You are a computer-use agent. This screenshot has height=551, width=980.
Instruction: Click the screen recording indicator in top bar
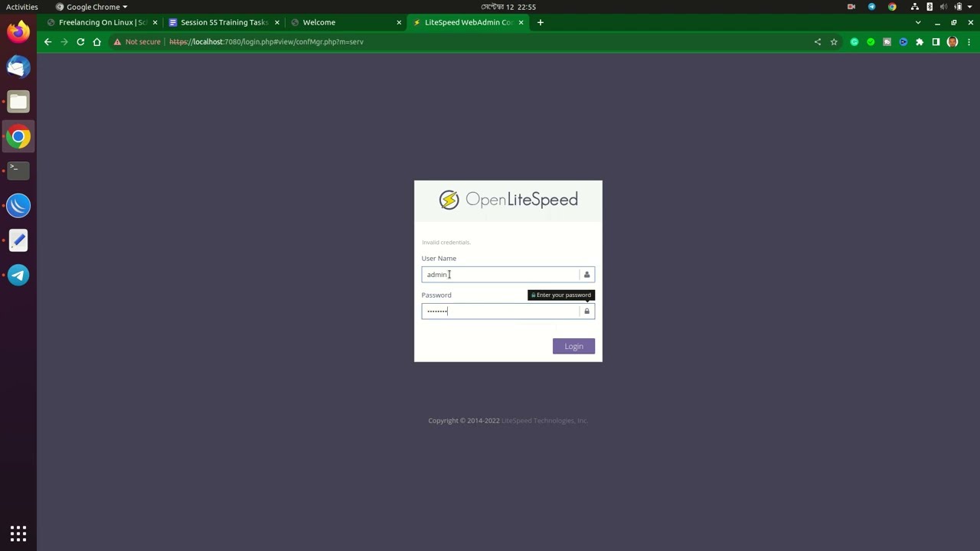tap(851, 7)
